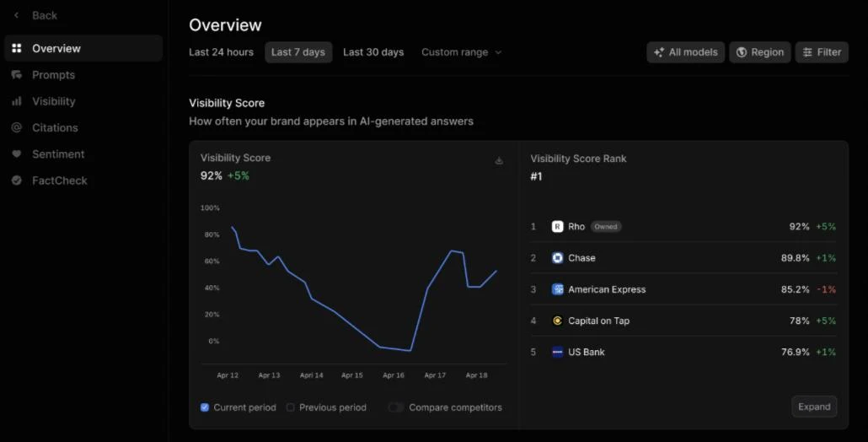Click the #1 rank value
The height and width of the screenshot is (442, 868).
click(x=536, y=176)
